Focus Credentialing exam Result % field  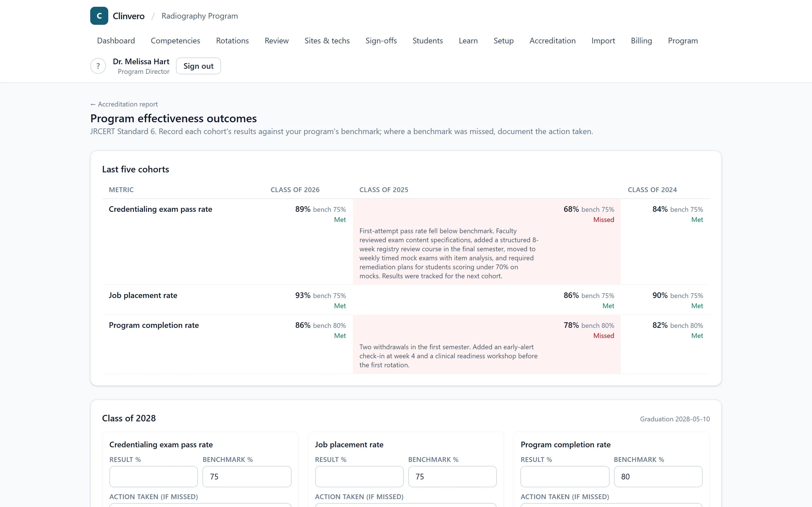(x=153, y=477)
